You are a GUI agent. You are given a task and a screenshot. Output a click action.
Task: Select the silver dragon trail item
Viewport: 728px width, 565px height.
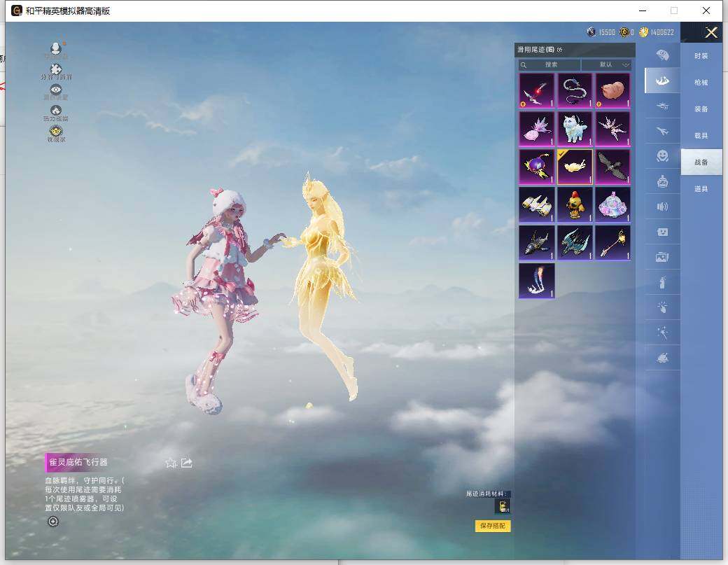[x=575, y=90]
